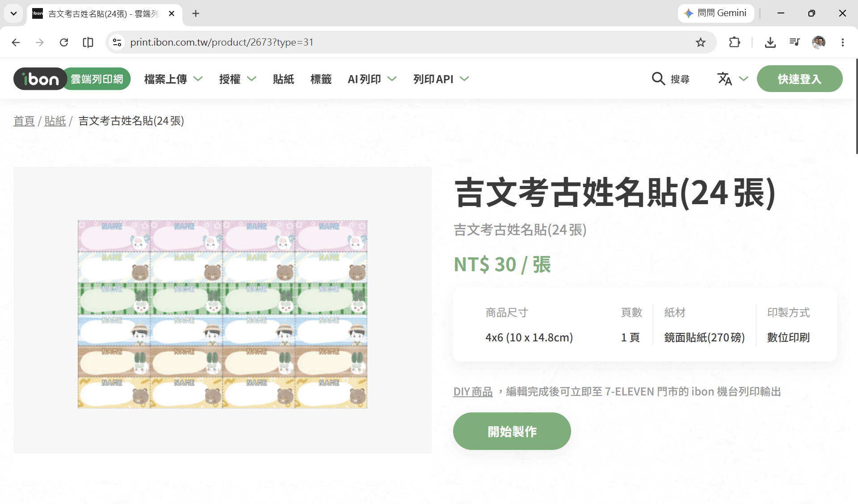Click the media control icon in toolbar
858x504 pixels.
[x=794, y=42]
